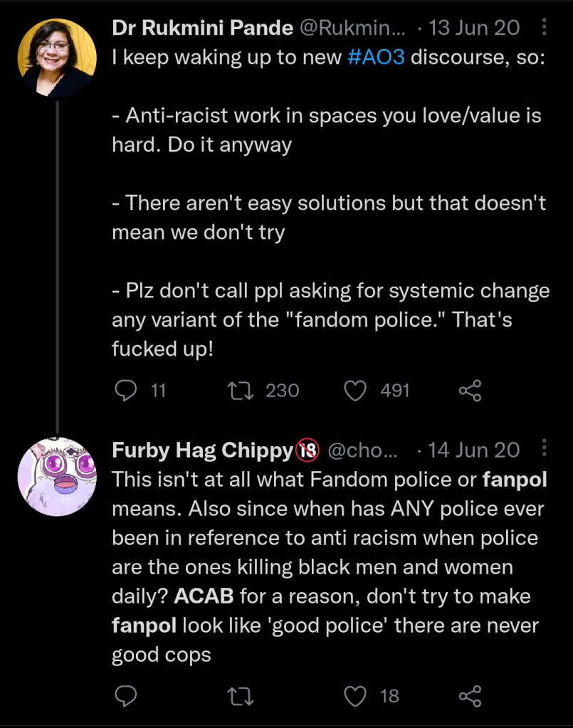The width and height of the screenshot is (573, 728).
Task: Reply to Dr Rukmini Pande's tweet
Action: [125, 390]
